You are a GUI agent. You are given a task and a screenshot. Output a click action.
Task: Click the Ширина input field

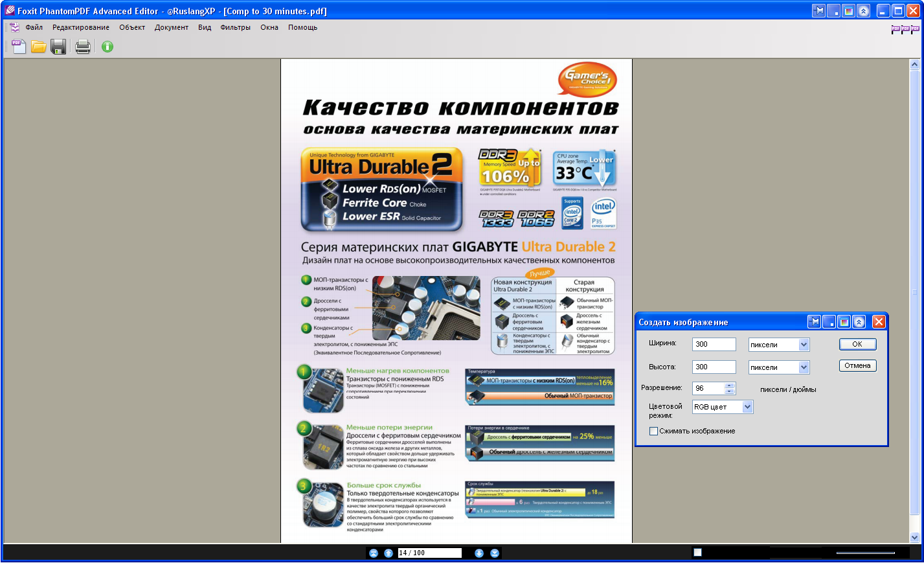click(714, 344)
